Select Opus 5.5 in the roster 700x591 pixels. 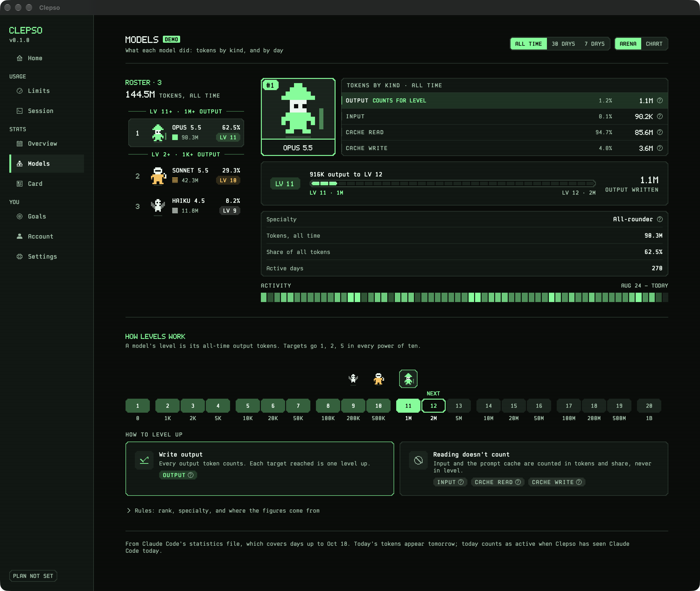tap(186, 133)
